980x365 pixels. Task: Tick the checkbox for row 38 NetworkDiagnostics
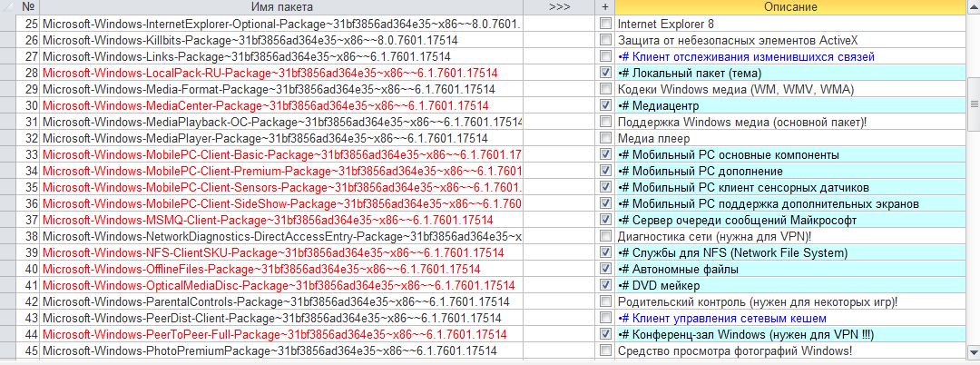tap(604, 236)
